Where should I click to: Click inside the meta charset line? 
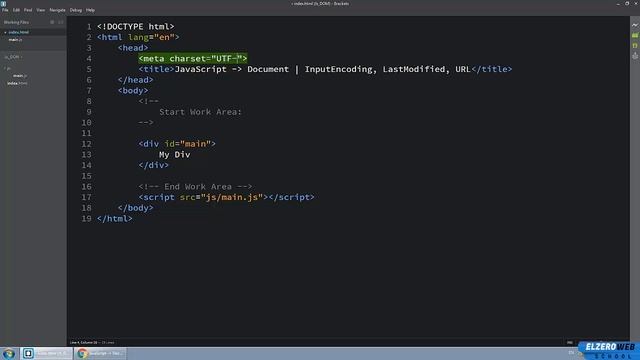pyautogui.click(x=193, y=59)
